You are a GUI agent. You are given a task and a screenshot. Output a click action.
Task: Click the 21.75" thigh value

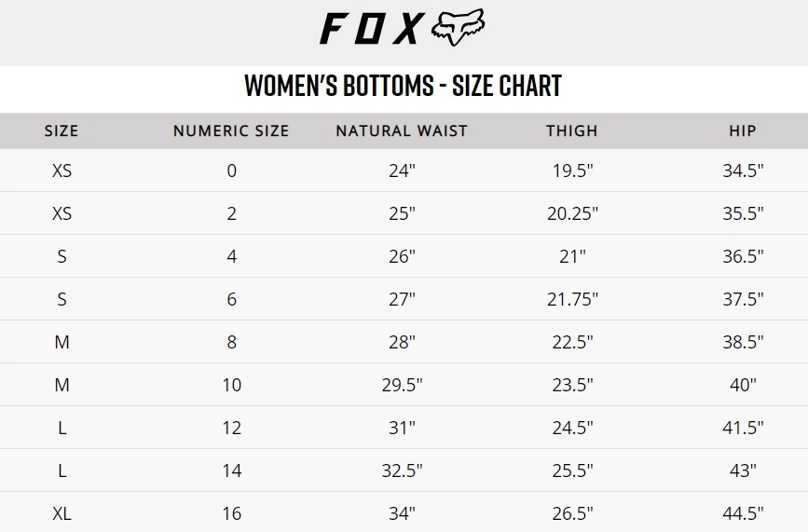pos(572,299)
